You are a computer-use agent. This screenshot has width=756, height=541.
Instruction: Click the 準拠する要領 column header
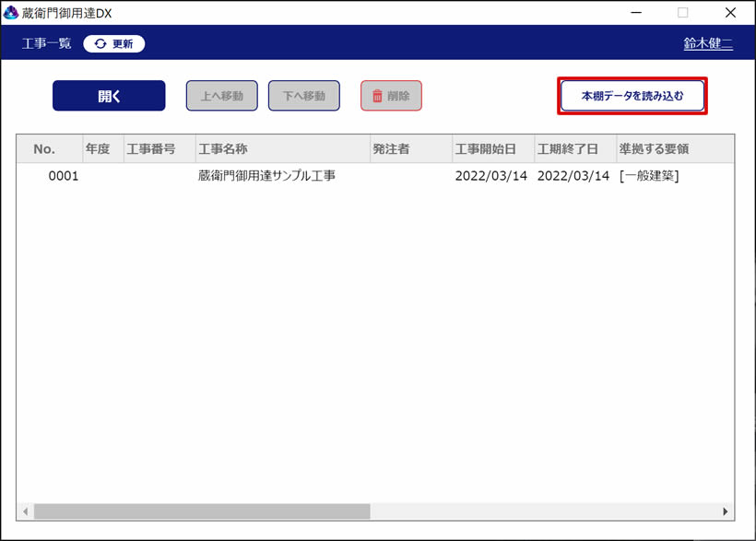click(x=675, y=149)
